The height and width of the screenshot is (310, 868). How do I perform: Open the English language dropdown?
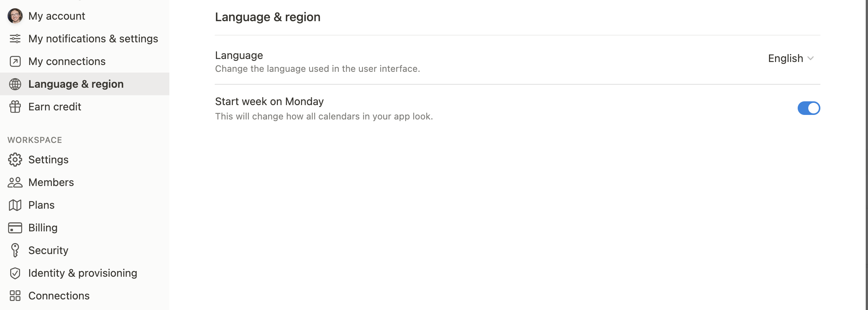pyautogui.click(x=790, y=58)
